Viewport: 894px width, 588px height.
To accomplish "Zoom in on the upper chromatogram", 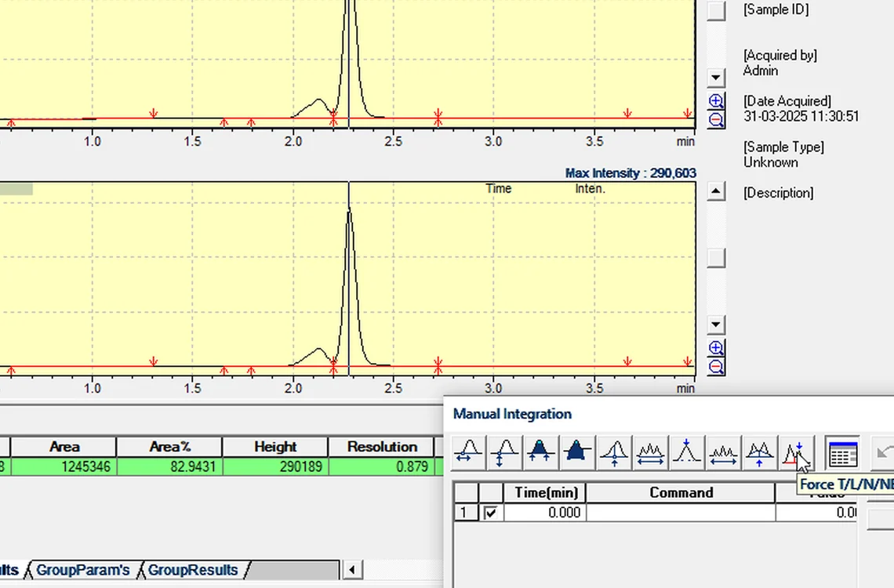I will pyautogui.click(x=716, y=101).
